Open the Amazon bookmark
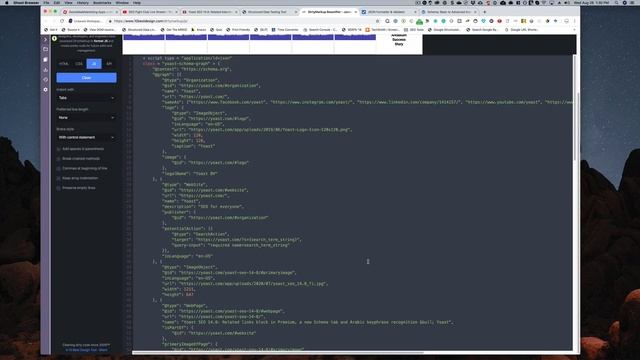 (199, 30)
